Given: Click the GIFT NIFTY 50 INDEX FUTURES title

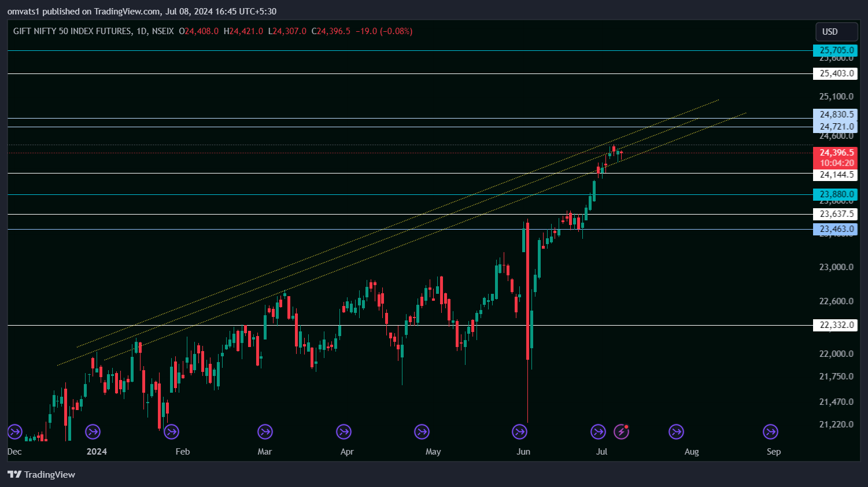Looking at the screenshot, I should (x=72, y=31).
